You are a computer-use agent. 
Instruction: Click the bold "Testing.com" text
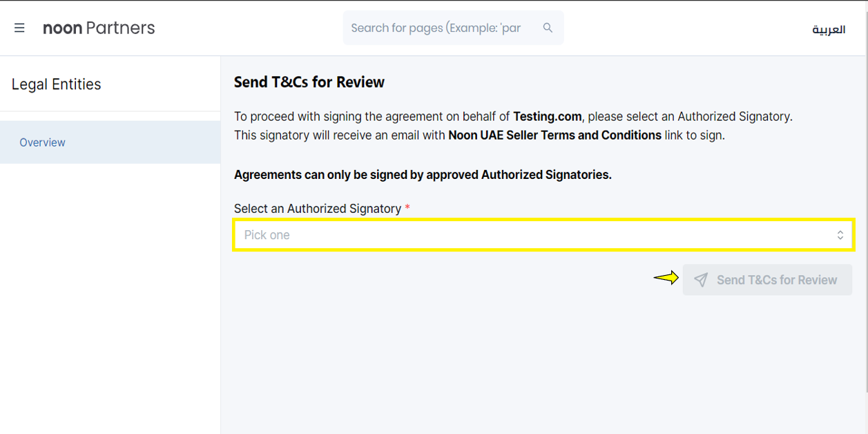[547, 116]
